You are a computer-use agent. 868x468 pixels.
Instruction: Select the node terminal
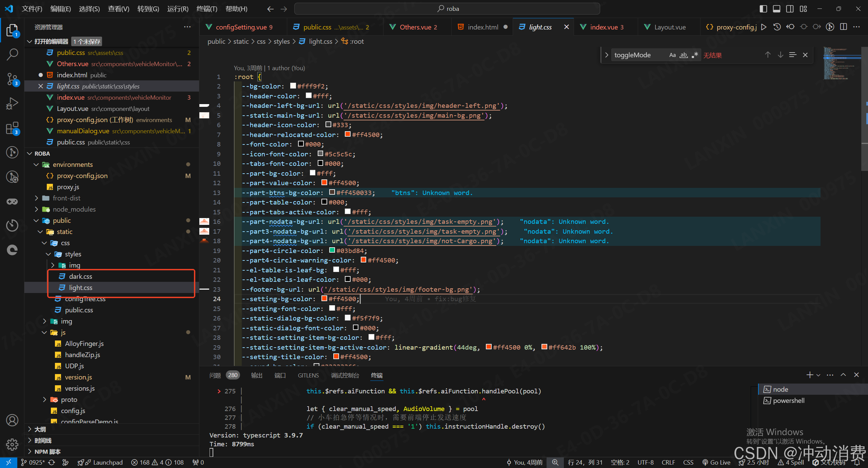[812, 389]
